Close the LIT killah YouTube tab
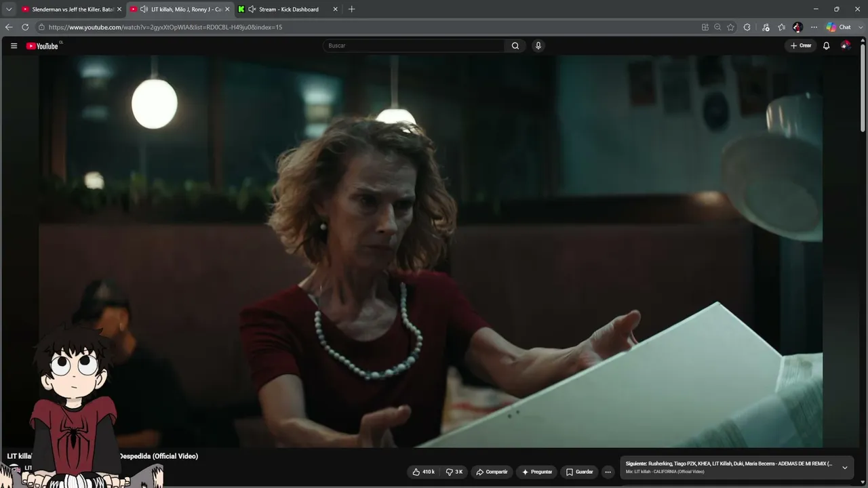Screen dimensions: 868x488 [227, 9]
